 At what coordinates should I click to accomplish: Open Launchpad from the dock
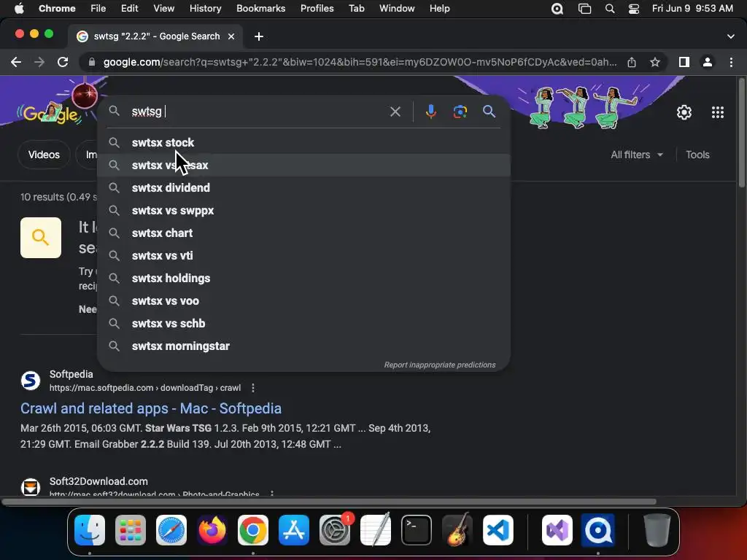(131, 530)
